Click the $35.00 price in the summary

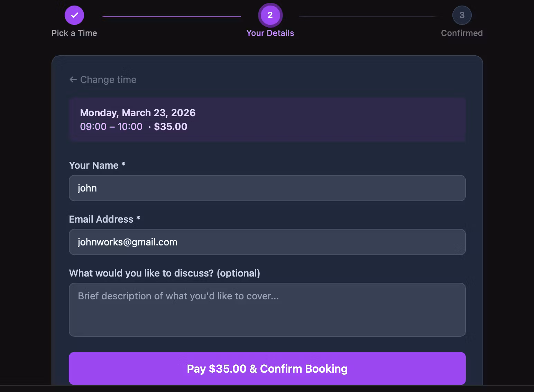[171, 127]
